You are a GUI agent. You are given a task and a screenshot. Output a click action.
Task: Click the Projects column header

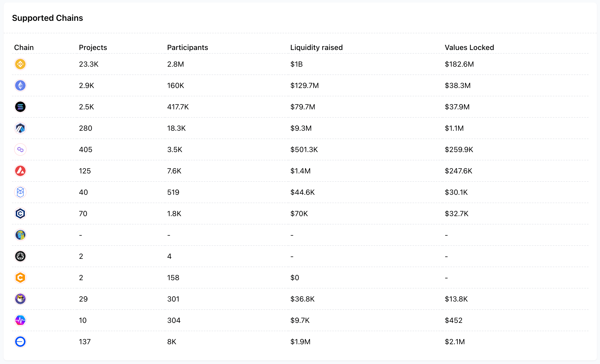(93, 47)
